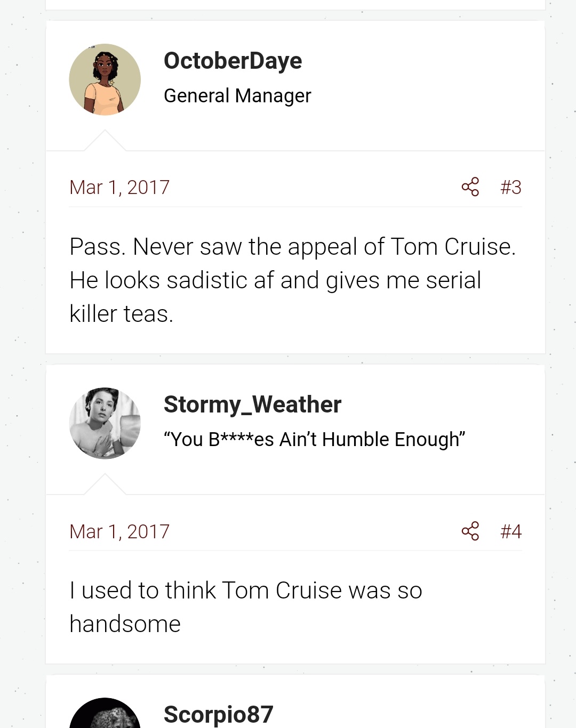The width and height of the screenshot is (576, 728).
Task: Click the "General Manager" user title
Action: (237, 96)
